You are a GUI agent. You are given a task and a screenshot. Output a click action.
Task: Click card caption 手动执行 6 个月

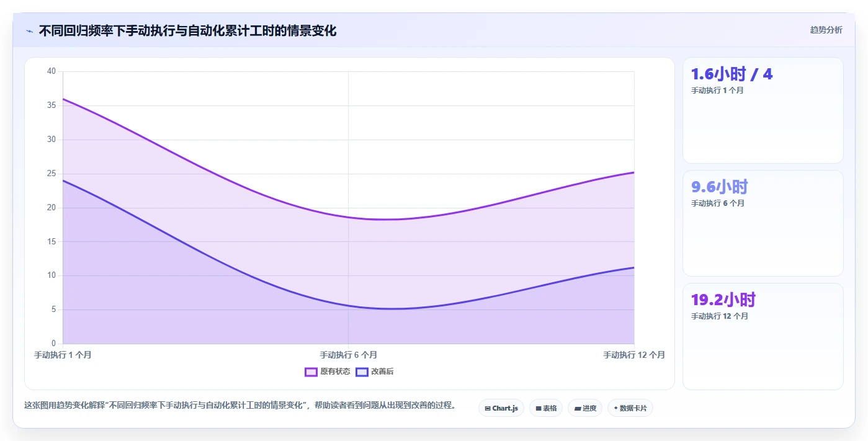pos(718,203)
